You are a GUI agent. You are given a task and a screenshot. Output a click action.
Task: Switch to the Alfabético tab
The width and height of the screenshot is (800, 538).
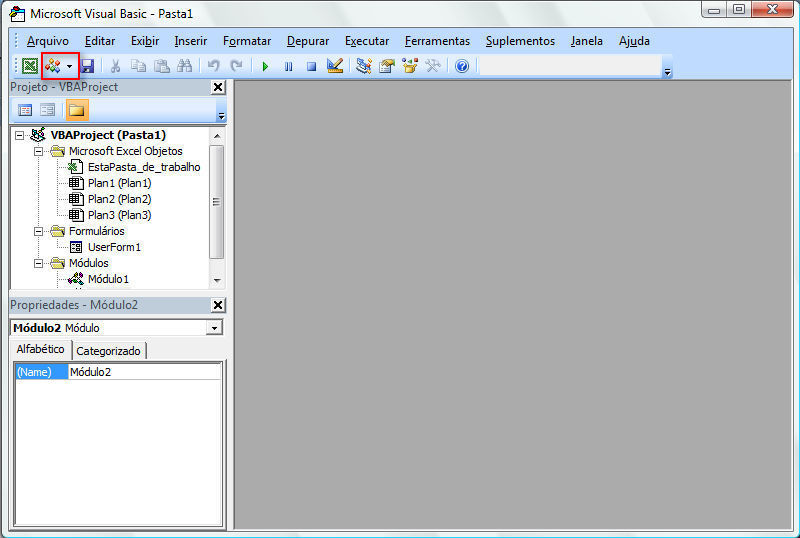[x=40, y=349]
